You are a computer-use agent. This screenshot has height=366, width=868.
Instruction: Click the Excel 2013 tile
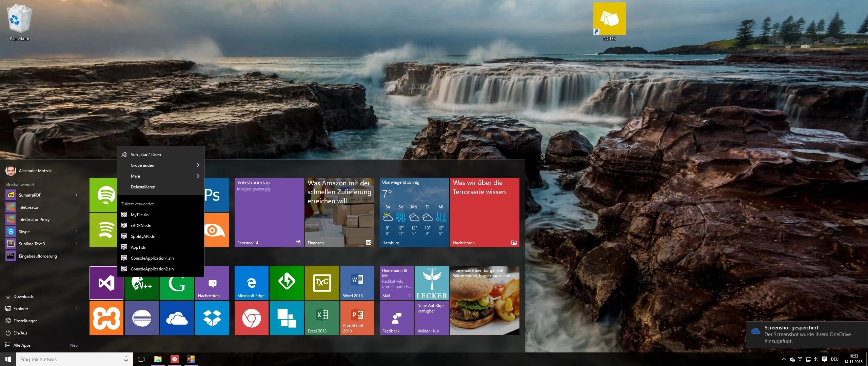pyautogui.click(x=322, y=318)
